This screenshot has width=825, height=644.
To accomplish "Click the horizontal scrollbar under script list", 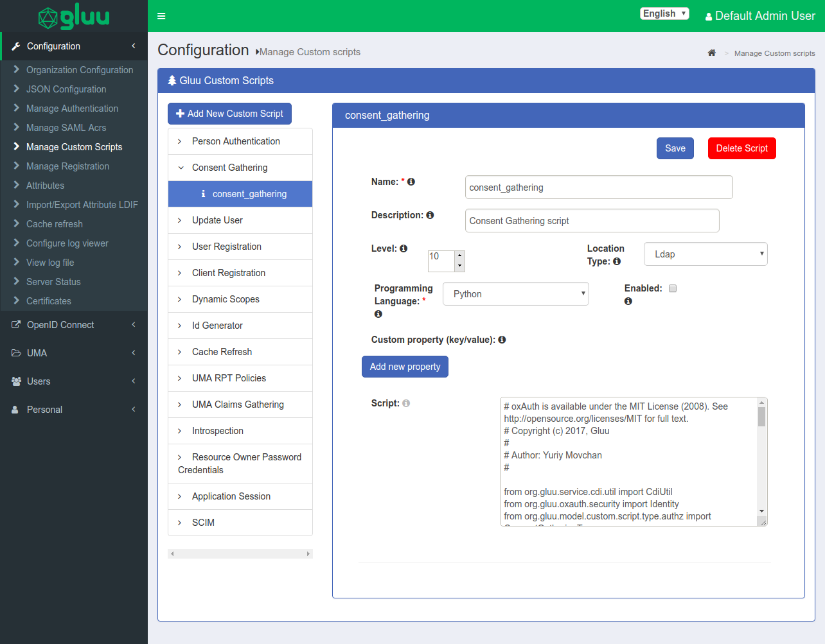I will (x=240, y=553).
